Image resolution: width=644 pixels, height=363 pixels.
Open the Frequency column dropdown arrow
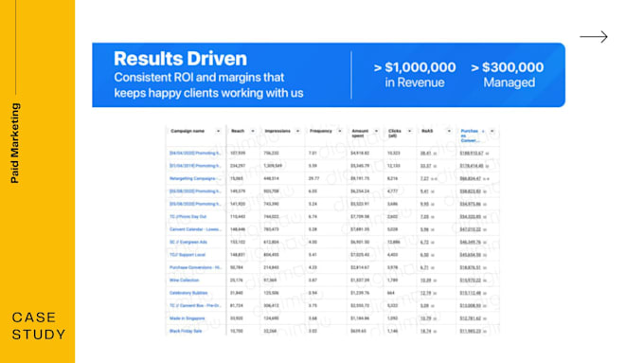pos(340,131)
